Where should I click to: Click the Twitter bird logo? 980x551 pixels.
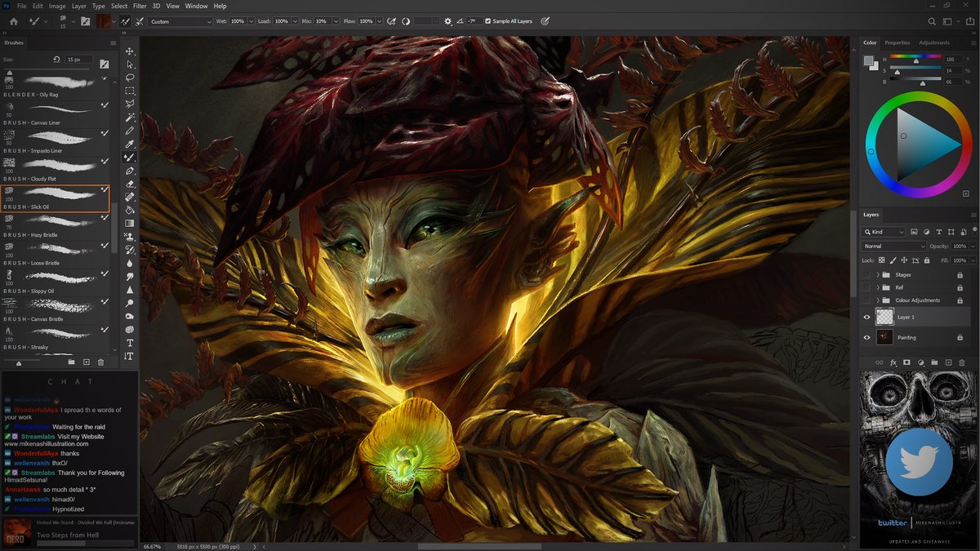point(919,461)
